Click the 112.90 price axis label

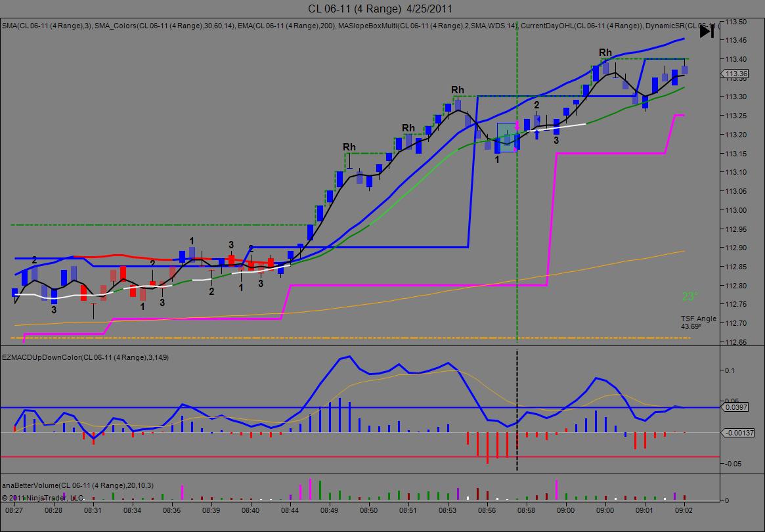coord(735,248)
